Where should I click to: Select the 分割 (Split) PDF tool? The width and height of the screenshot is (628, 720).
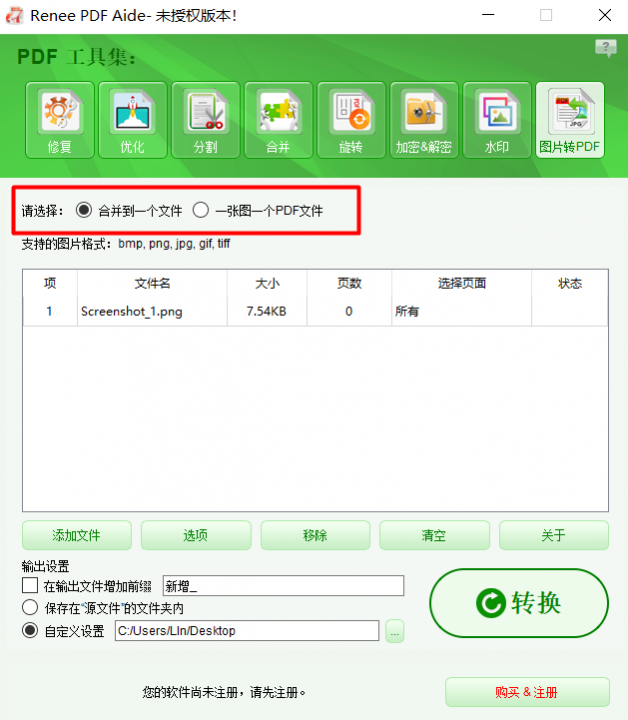(x=206, y=120)
